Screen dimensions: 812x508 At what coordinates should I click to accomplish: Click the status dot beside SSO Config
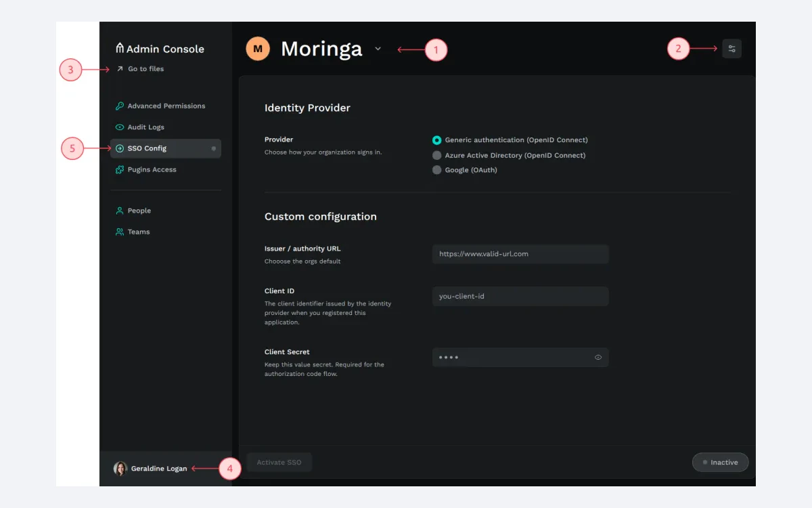(x=214, y=148)
